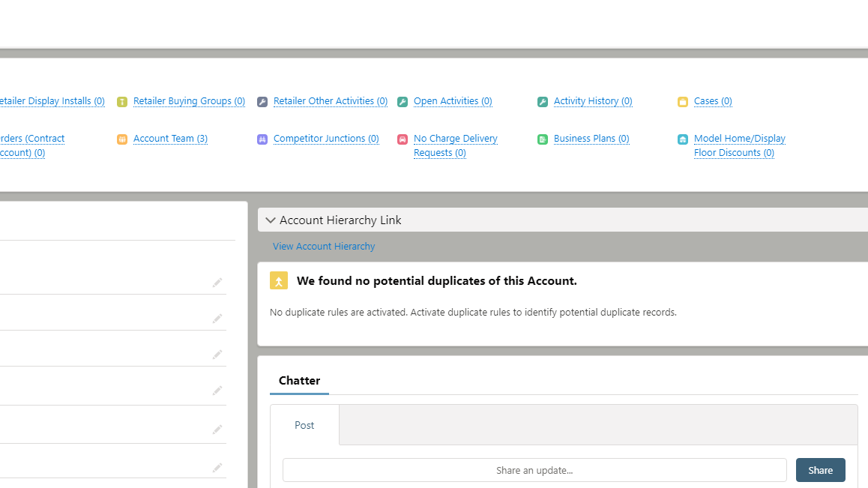Click the No Charge Delivery Requests icon
The image size is (868, 488).
tap(403, 139)
